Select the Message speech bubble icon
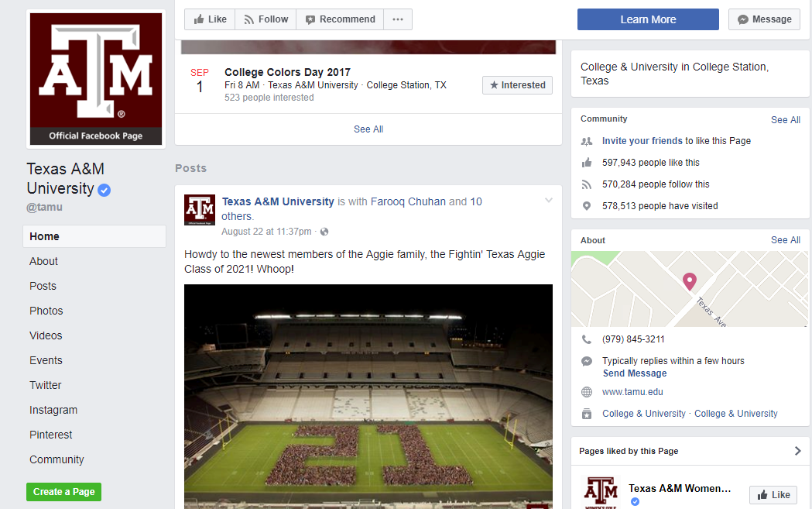 coord(743,19)
